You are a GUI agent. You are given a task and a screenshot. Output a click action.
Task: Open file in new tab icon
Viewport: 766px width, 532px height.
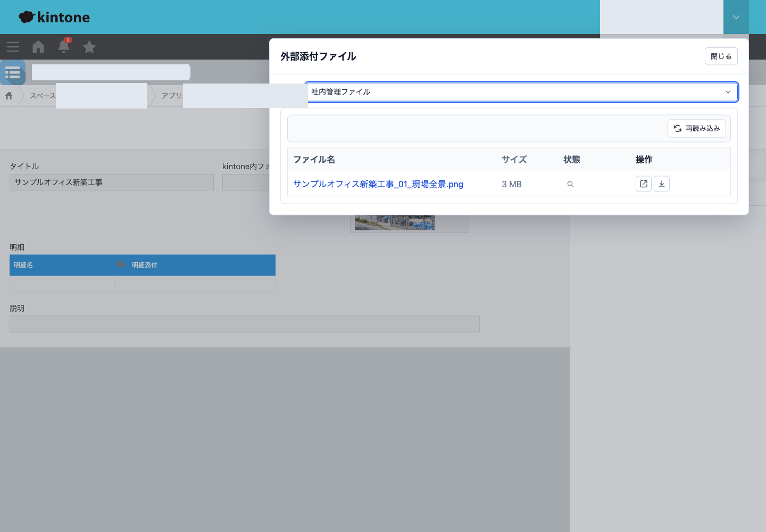pos(644,184)
